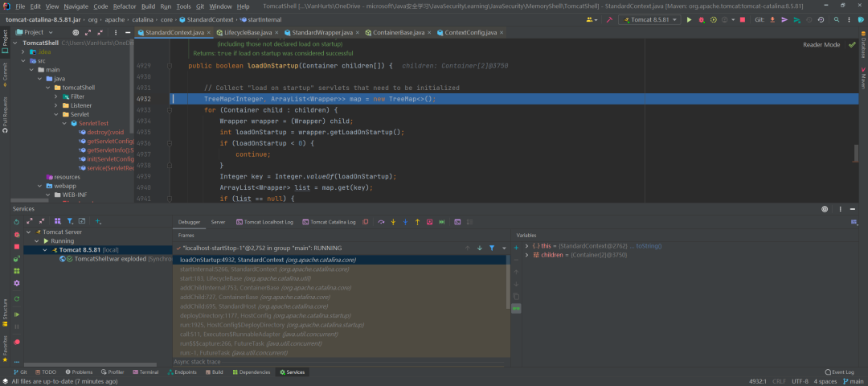The image size is (868, 386).
Task: Click the Step Over debugger icon
Action: click(381, 222)
